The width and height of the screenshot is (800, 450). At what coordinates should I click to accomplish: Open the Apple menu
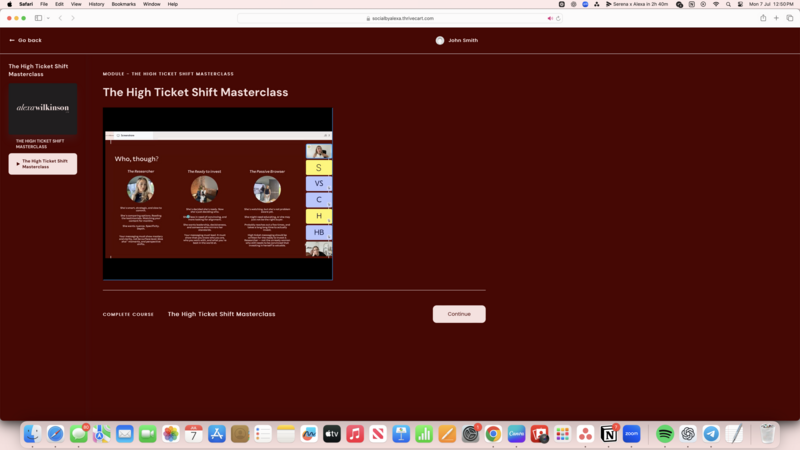pos(9,4)
